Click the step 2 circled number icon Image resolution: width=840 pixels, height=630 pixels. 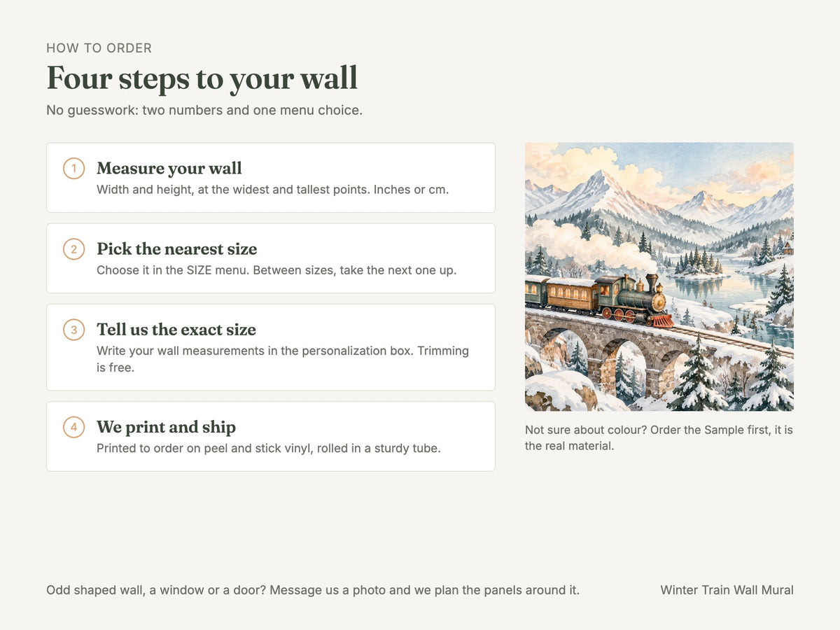pos(73,249)
